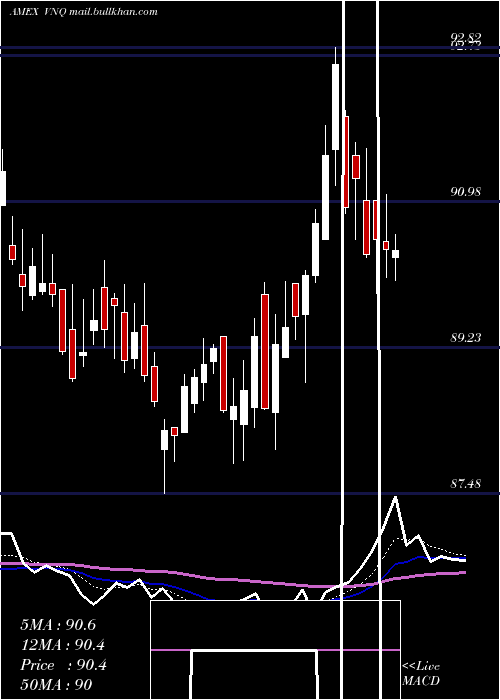The height and width of the screenshot is (700, 500).
Task: Click the 87.48 price level label
Action: (x=466, y=483)
